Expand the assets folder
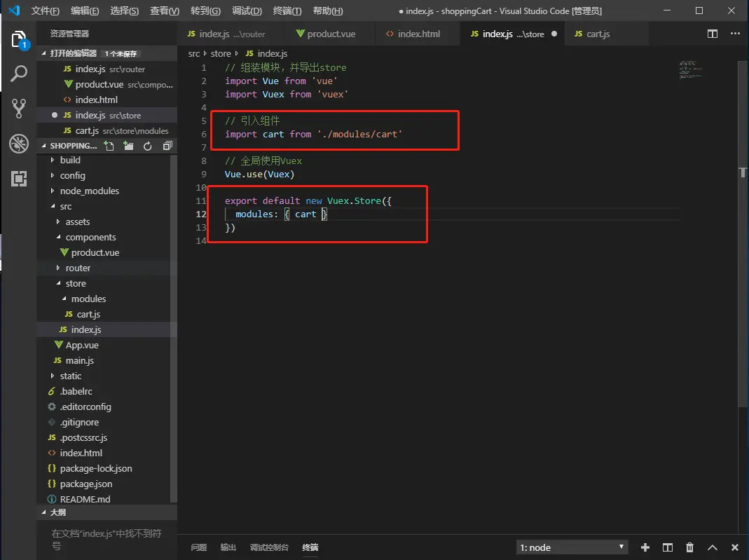The height and width of the screenshot is (560, 749). pyautogui.click(x=58, y=221)
